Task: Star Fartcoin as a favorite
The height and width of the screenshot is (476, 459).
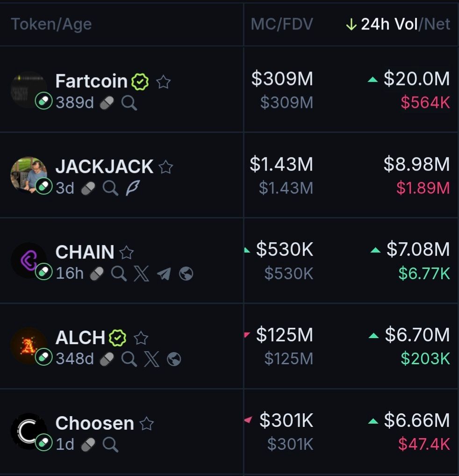Action: [x=163, y=82]
